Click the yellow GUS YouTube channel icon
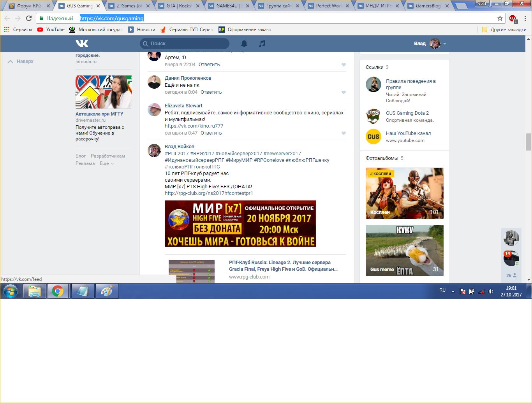Screen dimensions: 532x403 click(x=373, y=137)
